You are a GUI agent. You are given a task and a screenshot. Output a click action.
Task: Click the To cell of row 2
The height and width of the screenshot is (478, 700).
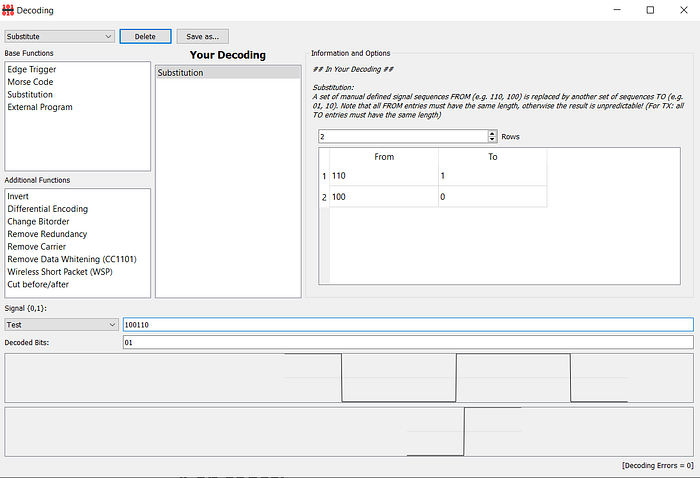click(493, 197)
